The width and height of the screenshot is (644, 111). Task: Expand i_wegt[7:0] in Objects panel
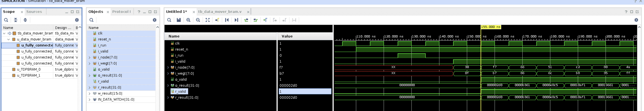(x=90, y=63)
